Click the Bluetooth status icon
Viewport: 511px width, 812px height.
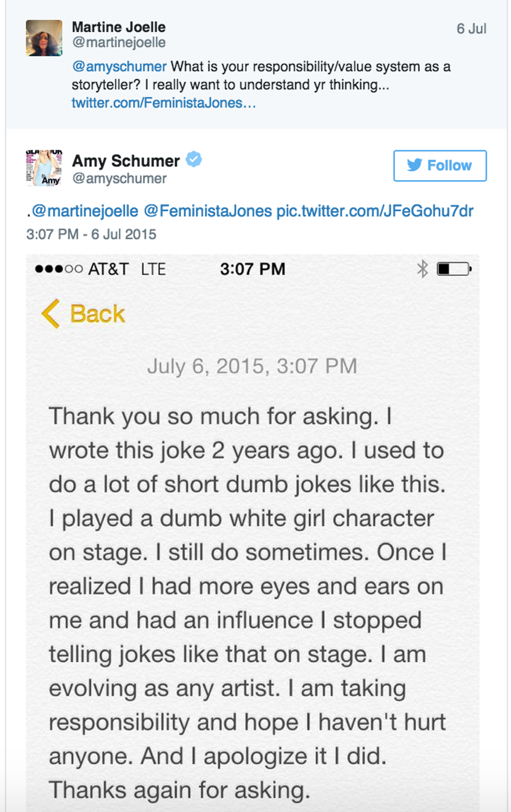click(422, 269)
